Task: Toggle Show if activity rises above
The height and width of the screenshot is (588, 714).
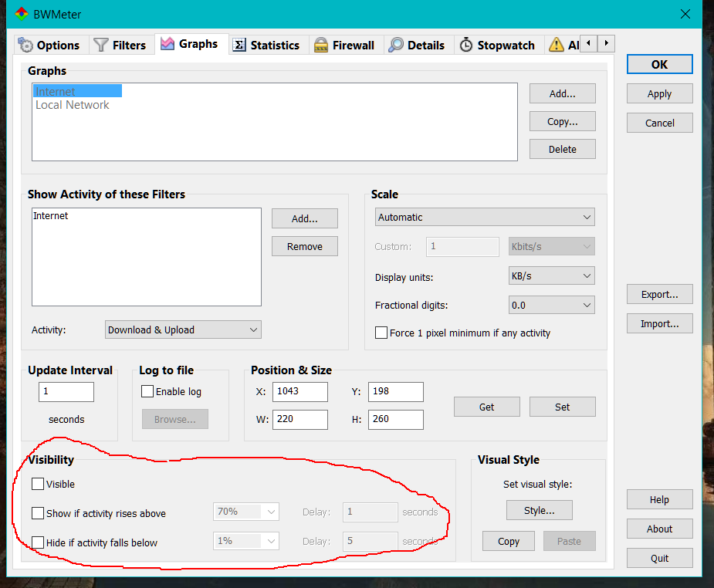Action: click(x=38, y=513)
